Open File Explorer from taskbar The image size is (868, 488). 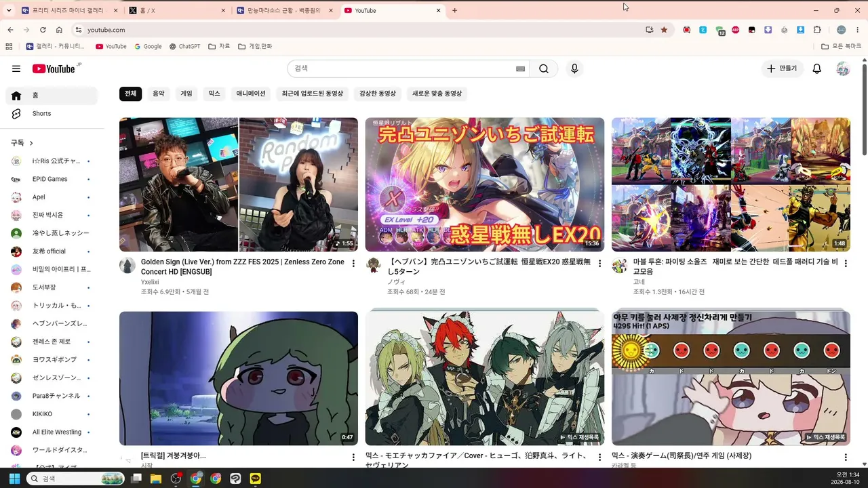pyautogui.click(x=156, y=479)
